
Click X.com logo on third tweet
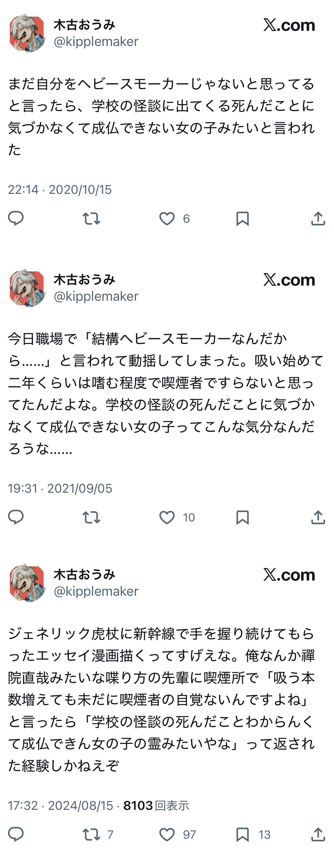click(x=289, y=574)
